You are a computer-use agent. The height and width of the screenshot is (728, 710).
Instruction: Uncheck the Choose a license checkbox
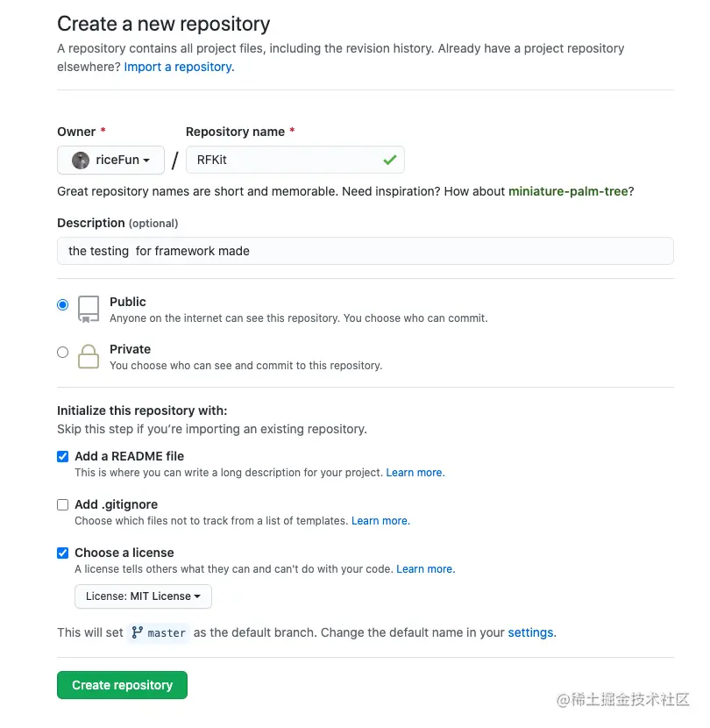[x=62, y=553]
